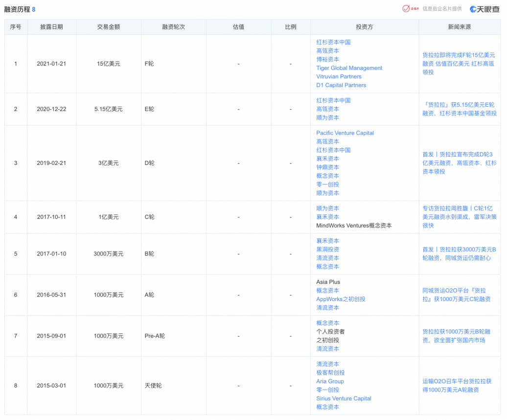Screen dimensions: 507x420
Task: Open D1 Capital Partners investor link
Action: pos(341,85)
